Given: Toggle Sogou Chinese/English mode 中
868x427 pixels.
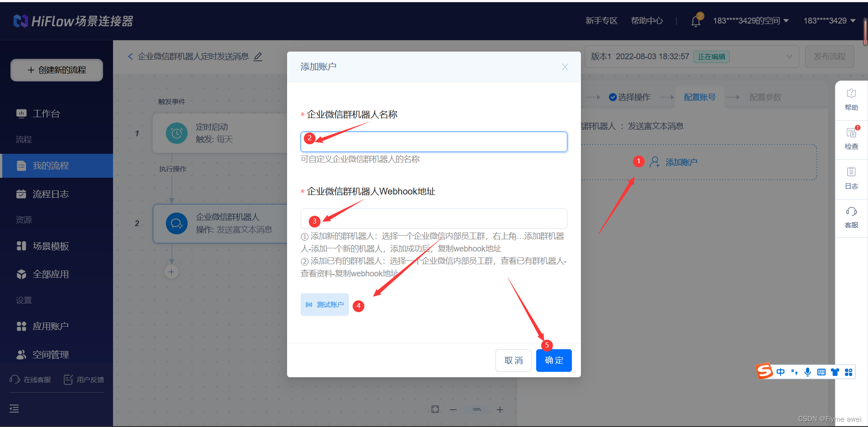Looking at the screenshot, I should 780,372.
